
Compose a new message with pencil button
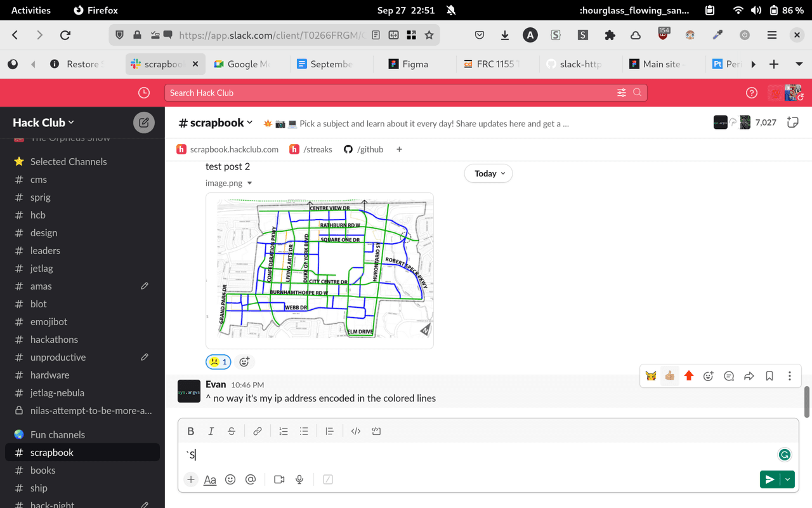(144, 123)
